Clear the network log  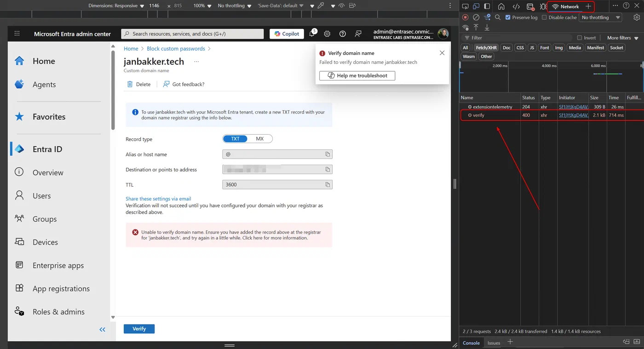point(476,17)
